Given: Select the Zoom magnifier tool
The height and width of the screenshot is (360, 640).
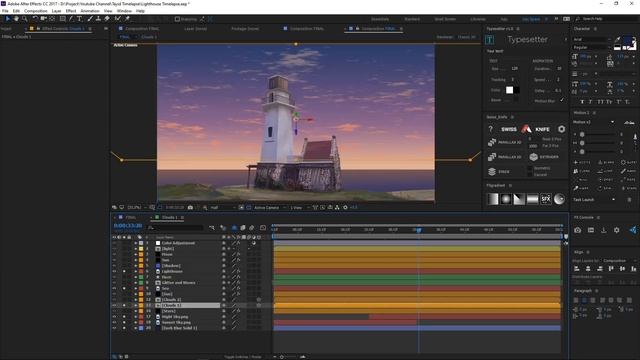Looking at the screenshot, I should (24, 19).
